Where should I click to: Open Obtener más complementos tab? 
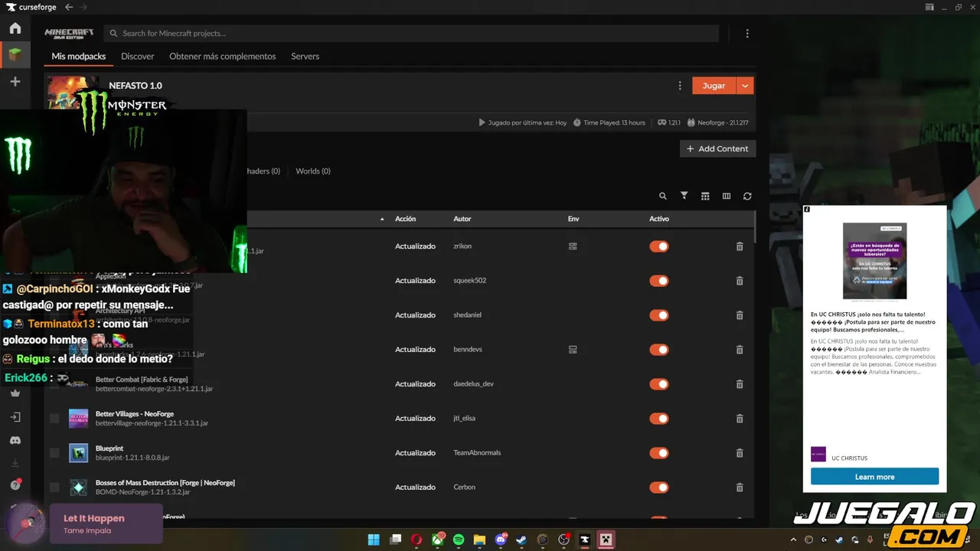(223, 57)
